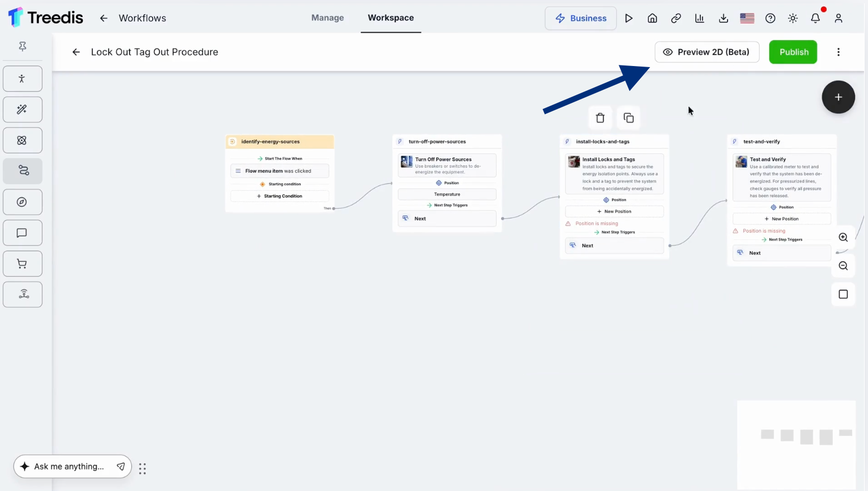Image resolution: width=868 pixels, height=491 pixels.
Task: Click the pin icon in left sidebar
Action: (23, 46)
